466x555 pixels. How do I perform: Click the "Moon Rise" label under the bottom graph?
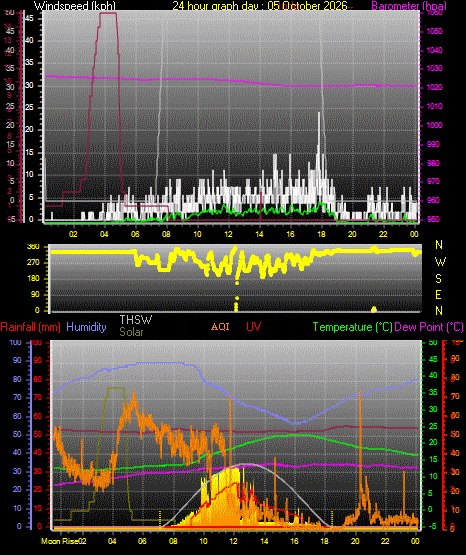point(59,541)
